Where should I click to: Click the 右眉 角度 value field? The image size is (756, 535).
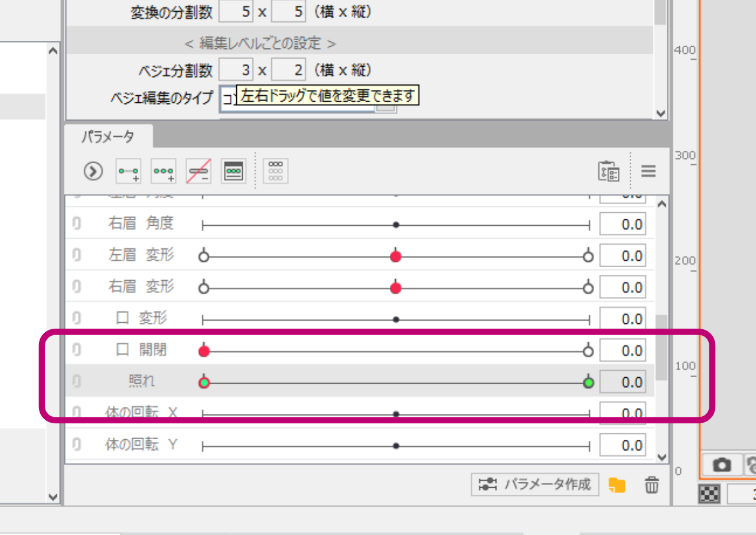pyautogui.click(x=623, y=225)
